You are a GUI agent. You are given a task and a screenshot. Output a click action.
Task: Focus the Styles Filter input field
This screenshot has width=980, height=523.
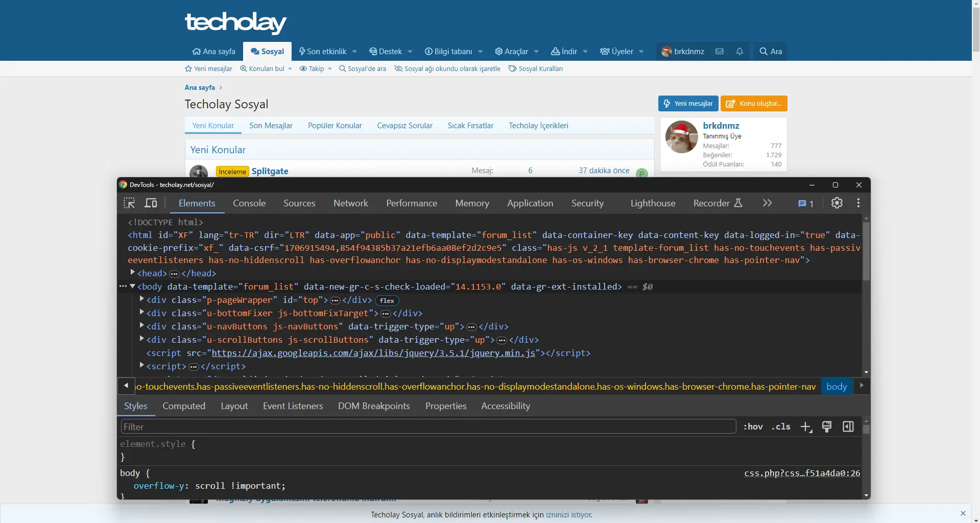[428, 426]
